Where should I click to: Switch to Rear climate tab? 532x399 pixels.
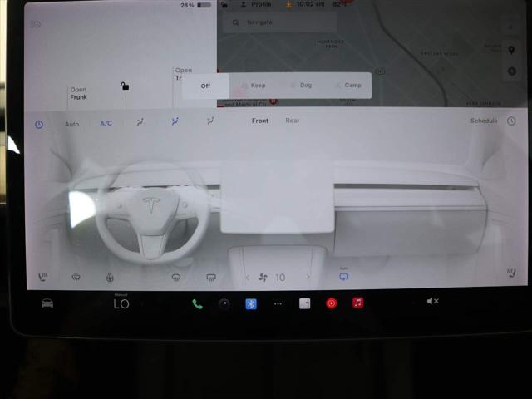[x=293, y=121]
